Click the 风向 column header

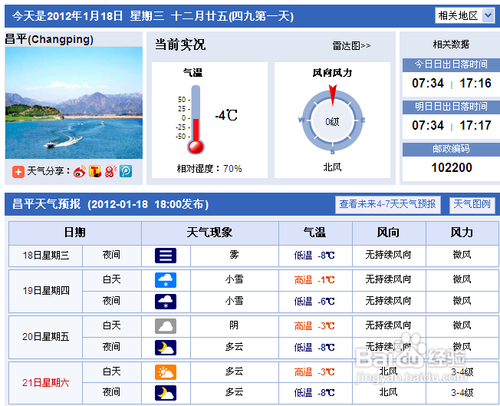click(389, 232)
